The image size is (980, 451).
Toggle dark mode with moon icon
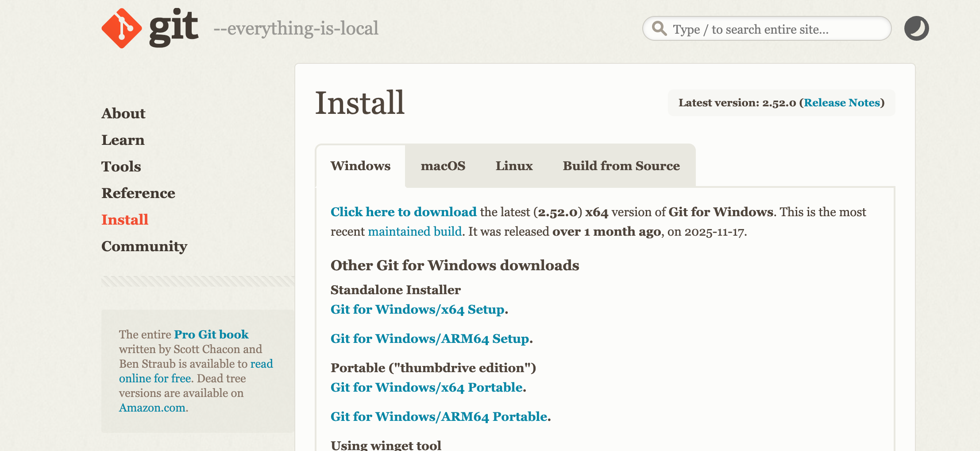(x=916, y=28)
